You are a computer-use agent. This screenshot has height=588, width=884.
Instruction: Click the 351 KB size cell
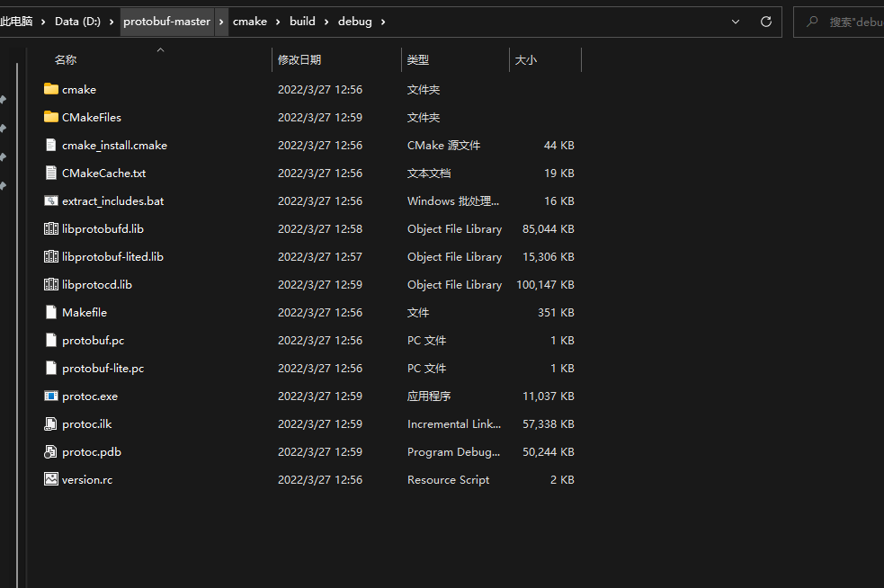click(x=556, y=312)
